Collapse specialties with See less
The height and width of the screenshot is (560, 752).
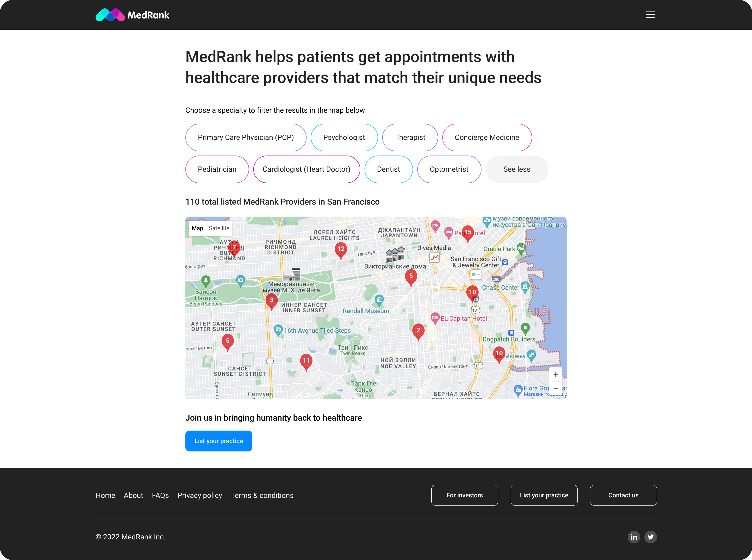[x=516, y=169]
